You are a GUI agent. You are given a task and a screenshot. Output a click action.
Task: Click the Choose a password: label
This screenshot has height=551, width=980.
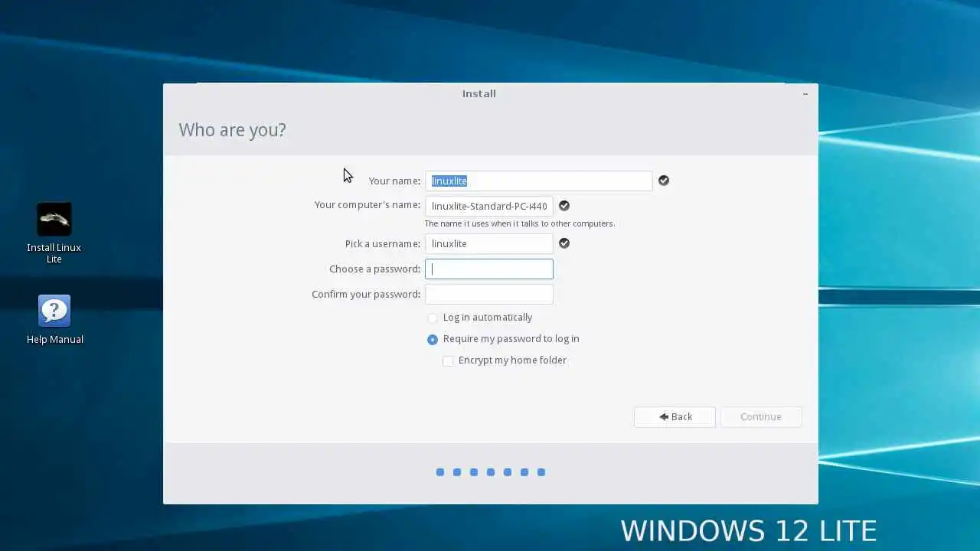(374, 269)
